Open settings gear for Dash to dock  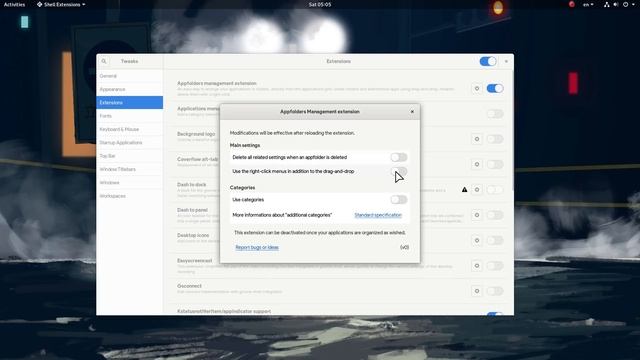point(477,190)
